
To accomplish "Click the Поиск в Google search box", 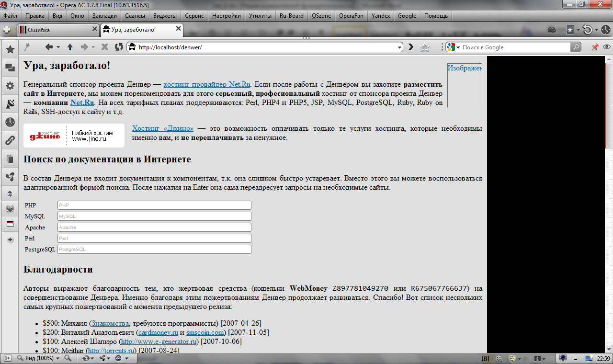I will [x=515, y=47].
